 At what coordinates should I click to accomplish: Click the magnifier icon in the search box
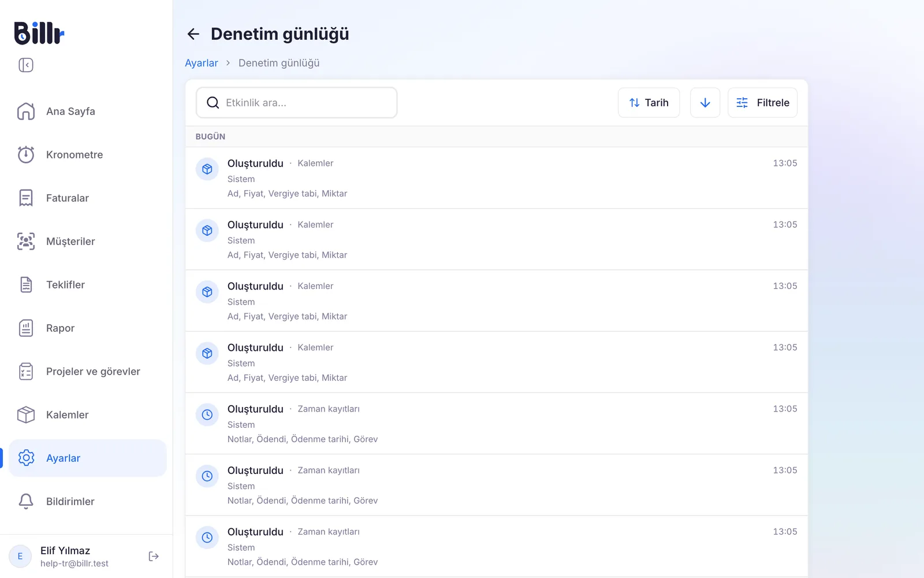tap(213, 103)
